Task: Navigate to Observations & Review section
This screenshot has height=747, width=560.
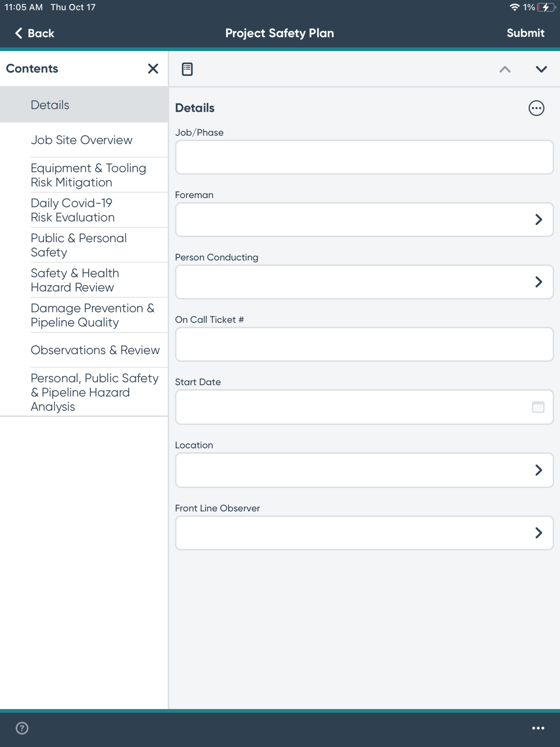Action: point(95,350)
